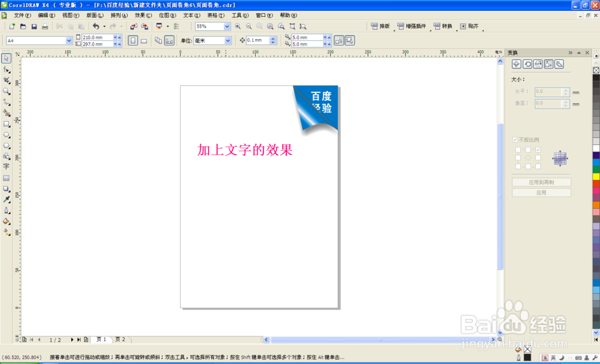Select the Shape tool

pos(7,70)
